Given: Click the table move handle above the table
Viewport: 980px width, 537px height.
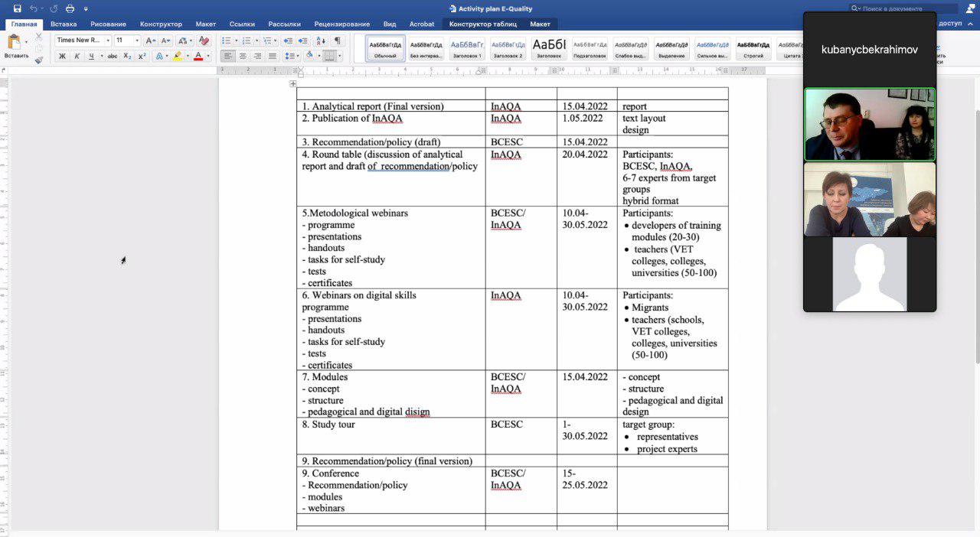Looking at the screenshot, I should [293, 83].
